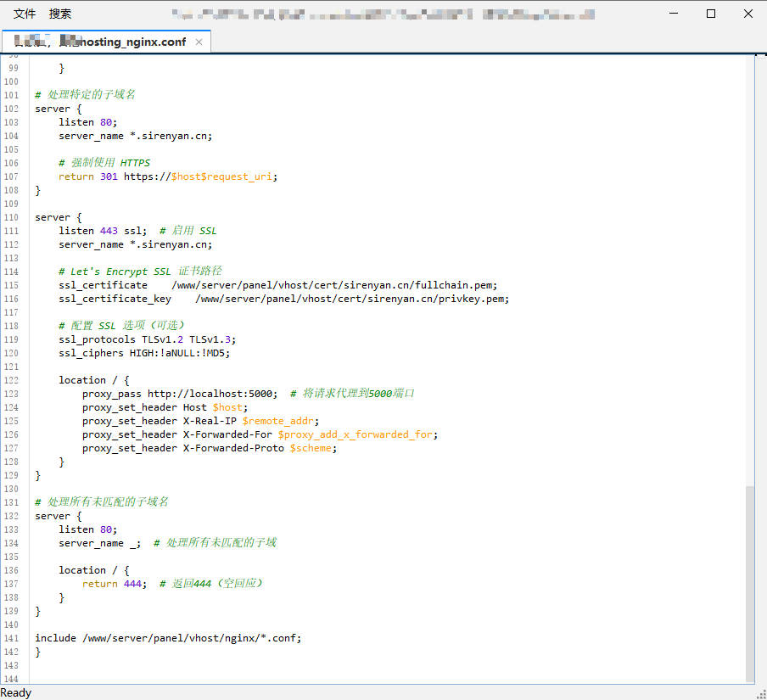The height and width of the screenshot is (700, 767).
Task: Click 'listen 443 ssl;' on line 111
Action: click(x=103, y=231)
